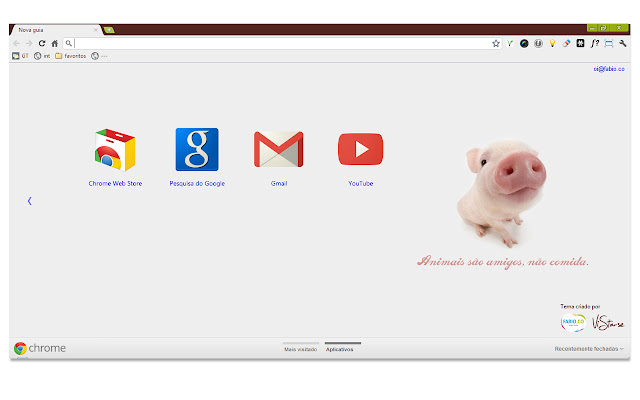
Task: Go back with the back arrow
Action: coord(16,43)
